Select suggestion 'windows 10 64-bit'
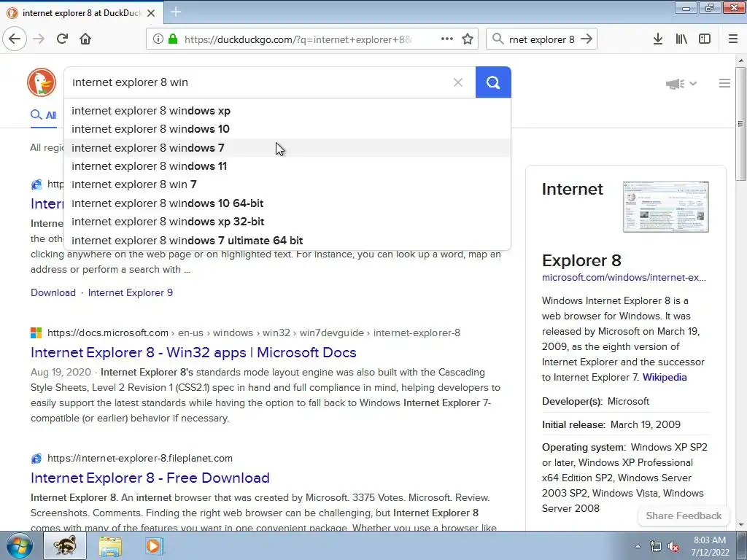This screenshot has width=747, height=560. click(x=287, y=203)
